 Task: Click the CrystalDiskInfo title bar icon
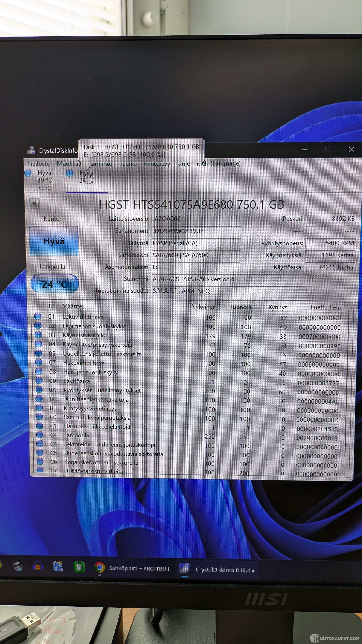click(31, 150)
